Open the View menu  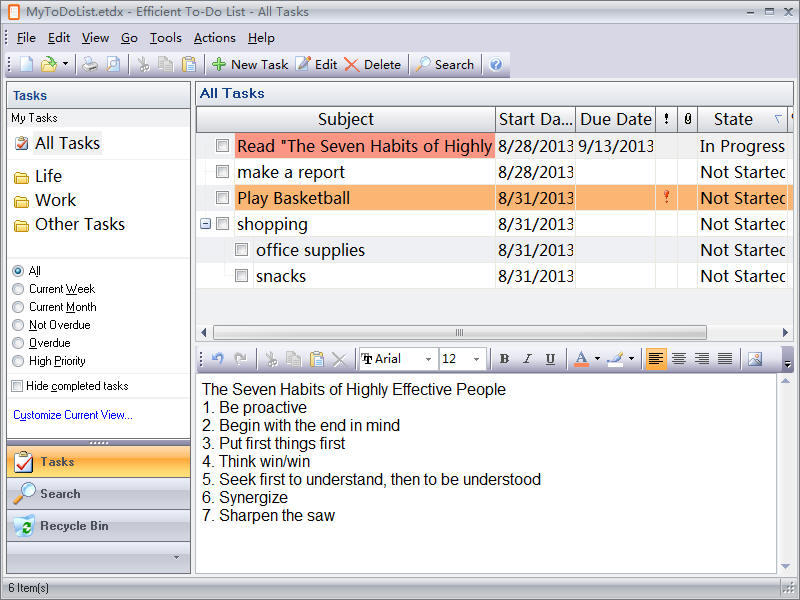[x=95, y=38]
